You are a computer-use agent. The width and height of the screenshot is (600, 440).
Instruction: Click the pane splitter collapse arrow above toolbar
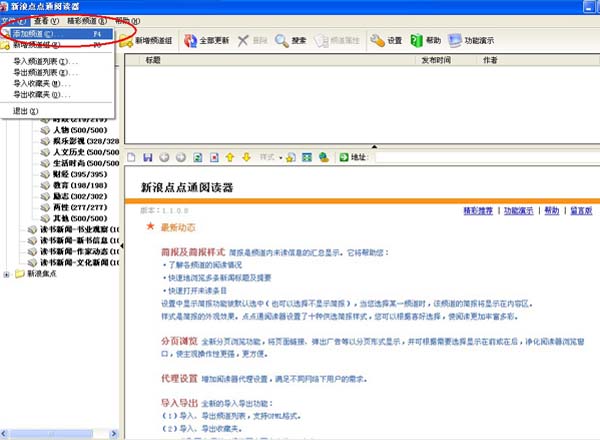375,147
